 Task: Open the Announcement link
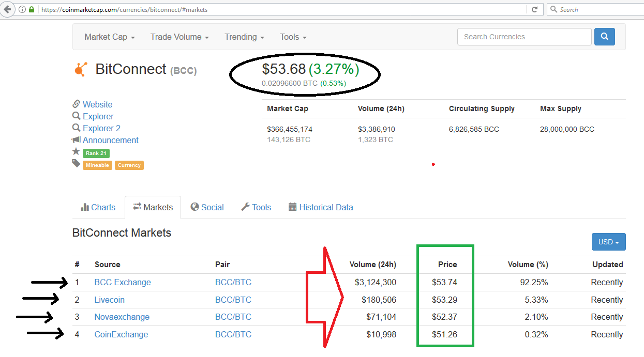[x=111, y=140]
